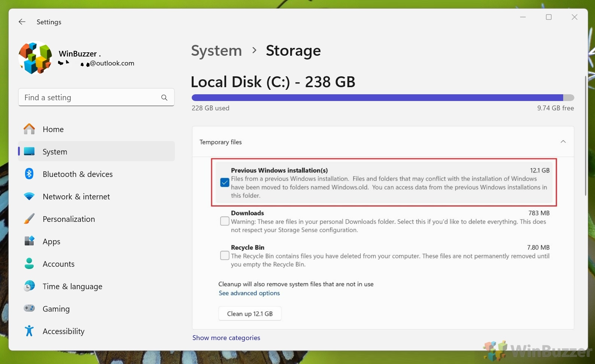Collapse the Temporary files section

tap(563, 142)
